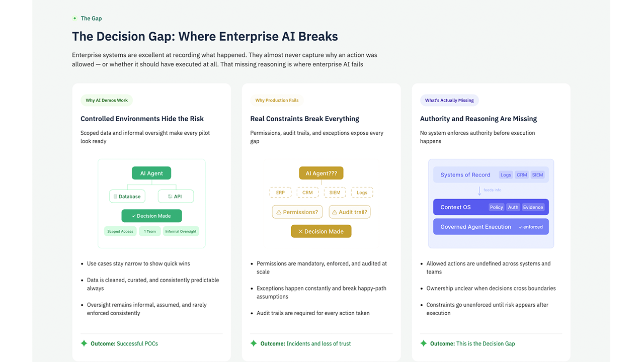The height and width of the screenshot is (362, 644).
Task: Click the feeds info arrow in the blue diagram
Action: coord(479,191)
